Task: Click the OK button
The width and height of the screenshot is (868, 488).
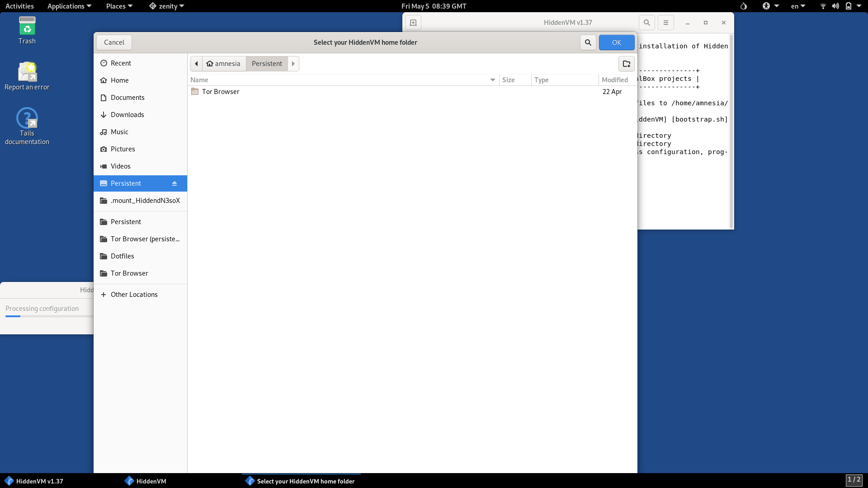Action: coord(616,42)
